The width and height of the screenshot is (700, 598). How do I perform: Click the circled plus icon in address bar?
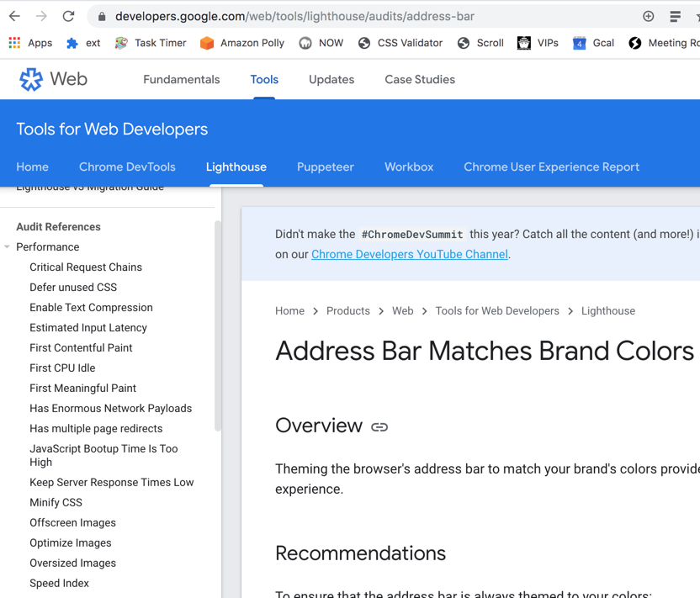648,17
